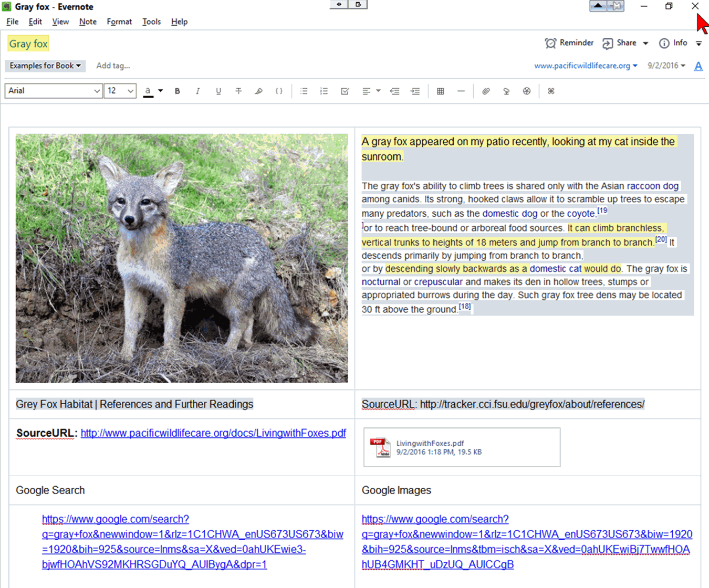This screenshot has height=588, width=709.
Task: Insert a checkbox to-do item
Action: point(345,91)
